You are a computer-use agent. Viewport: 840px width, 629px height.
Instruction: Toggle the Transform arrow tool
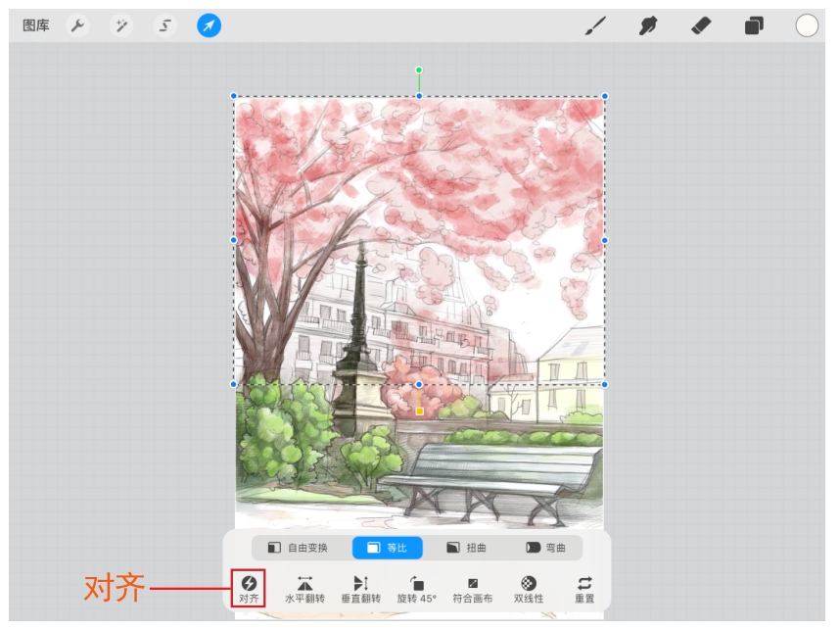tap(209, 25)
